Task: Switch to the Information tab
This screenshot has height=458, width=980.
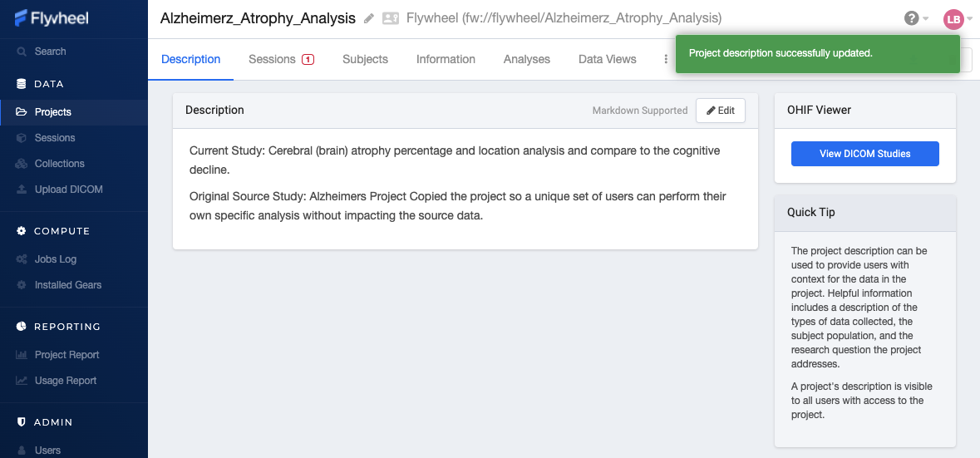Action: pos(446,59)
